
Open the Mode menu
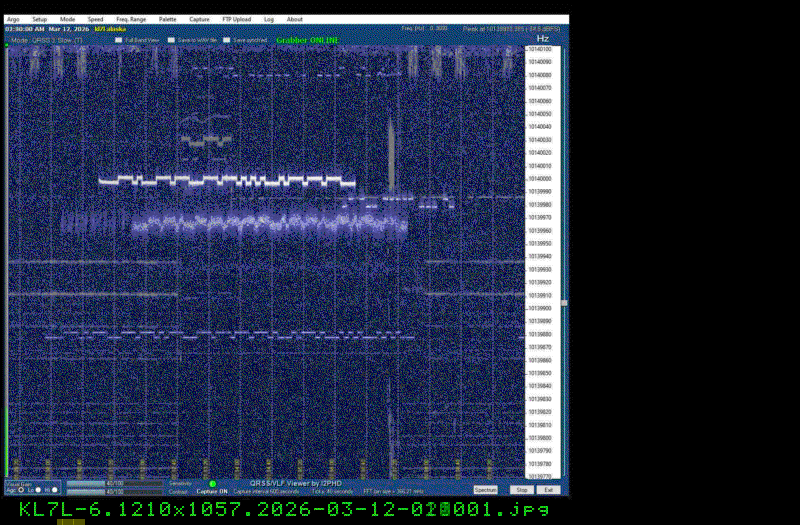coord(67,19)
